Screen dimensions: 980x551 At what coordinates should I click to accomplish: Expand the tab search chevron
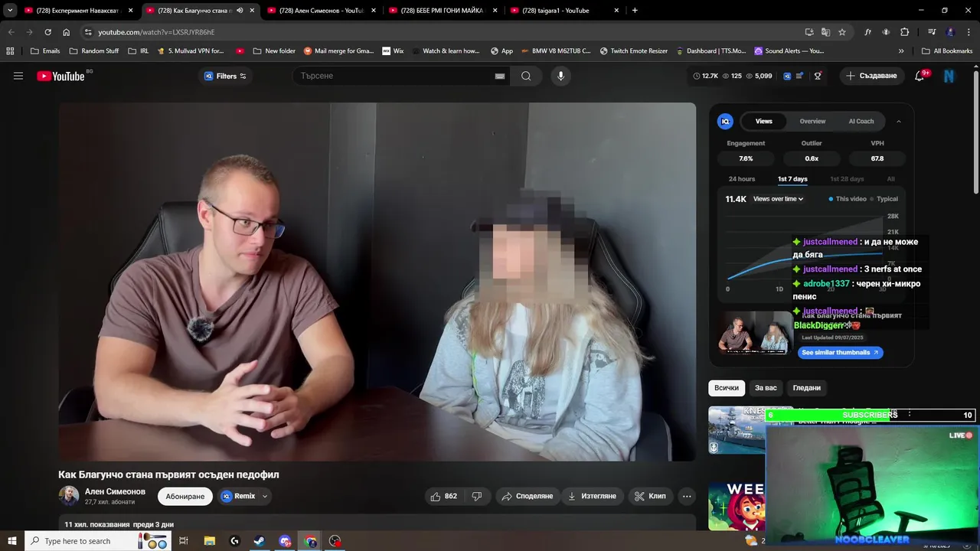click(x=10, y=11)
